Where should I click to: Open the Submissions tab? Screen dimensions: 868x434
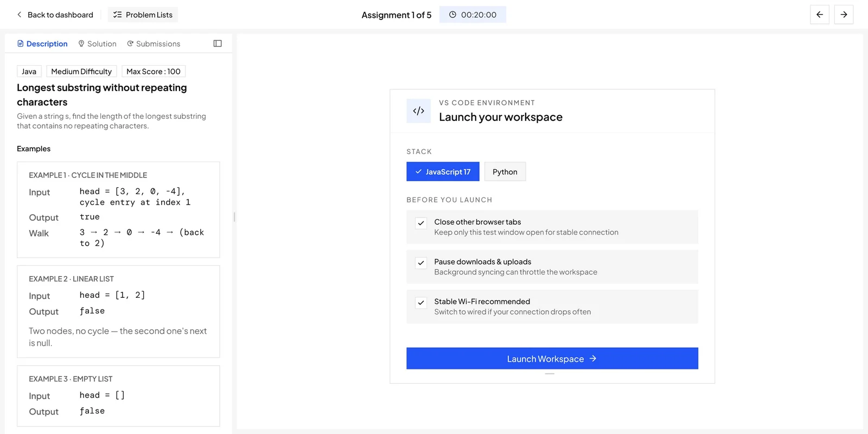[154, 43]
